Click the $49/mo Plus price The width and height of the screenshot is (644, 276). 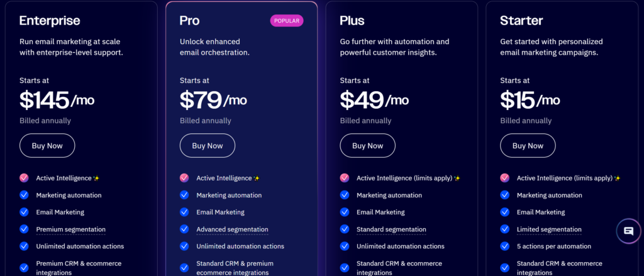tap(374, 99)
